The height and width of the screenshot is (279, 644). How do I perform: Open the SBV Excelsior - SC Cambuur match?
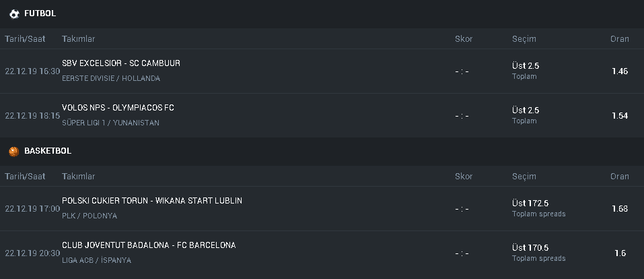click(x=121, y=63)
